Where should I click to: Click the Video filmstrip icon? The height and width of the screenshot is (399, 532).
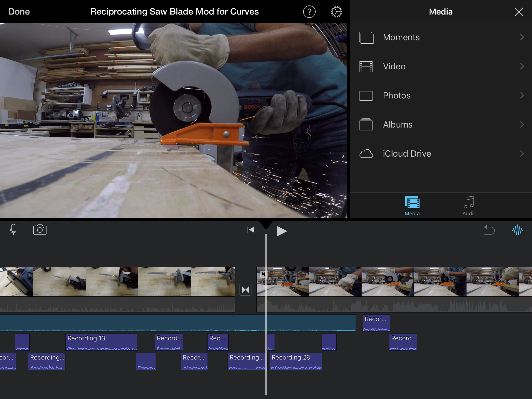(366, 66)
